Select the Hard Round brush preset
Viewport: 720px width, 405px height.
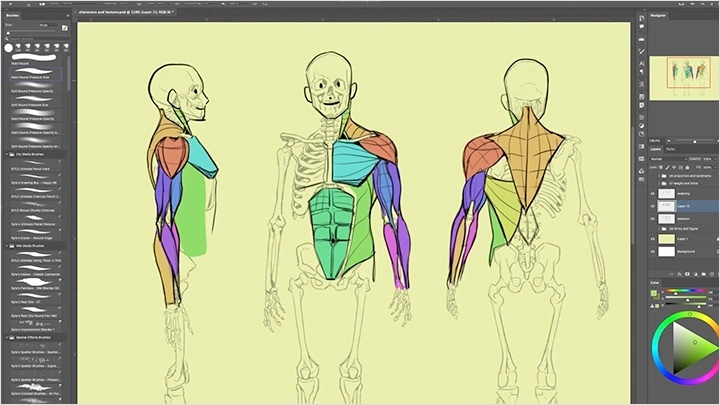point(35,59)
